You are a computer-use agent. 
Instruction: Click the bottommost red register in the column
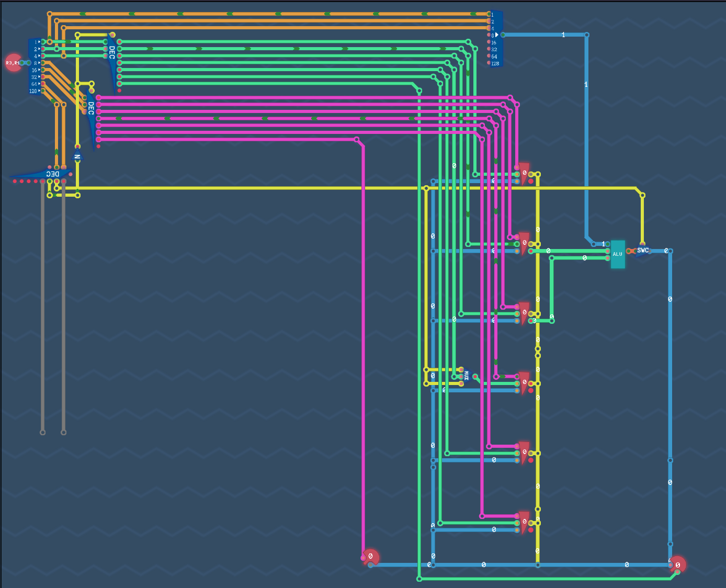point(524,523)
